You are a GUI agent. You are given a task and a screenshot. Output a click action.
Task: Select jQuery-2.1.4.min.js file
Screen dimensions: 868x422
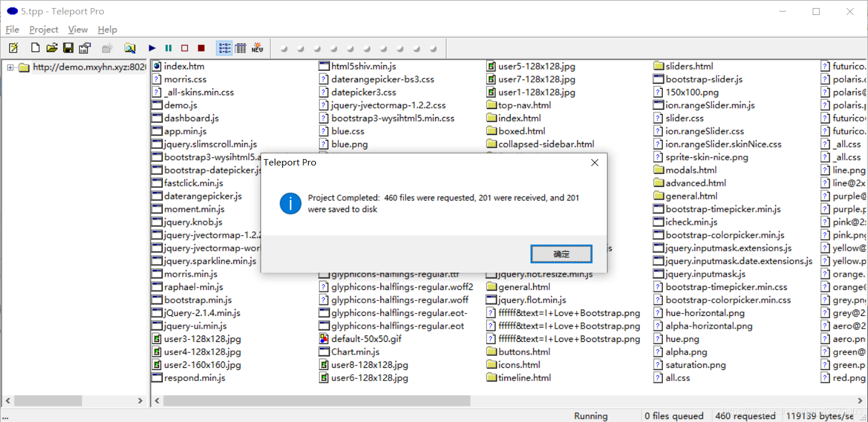click(196, 313)
